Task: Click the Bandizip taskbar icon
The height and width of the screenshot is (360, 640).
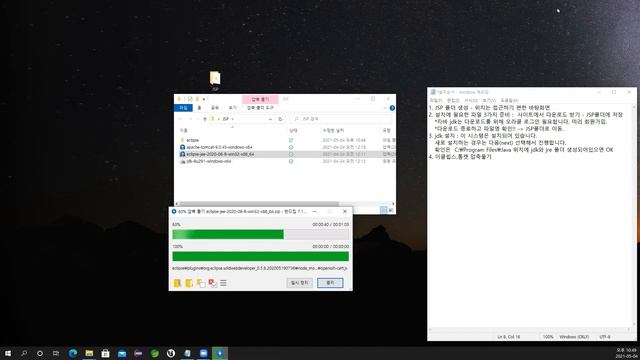Action: coord(220,353)
